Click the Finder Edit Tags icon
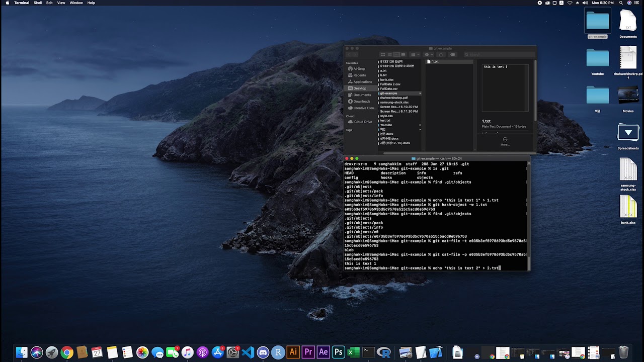Screen dimensions: 644x362 [x=453, y=55]
